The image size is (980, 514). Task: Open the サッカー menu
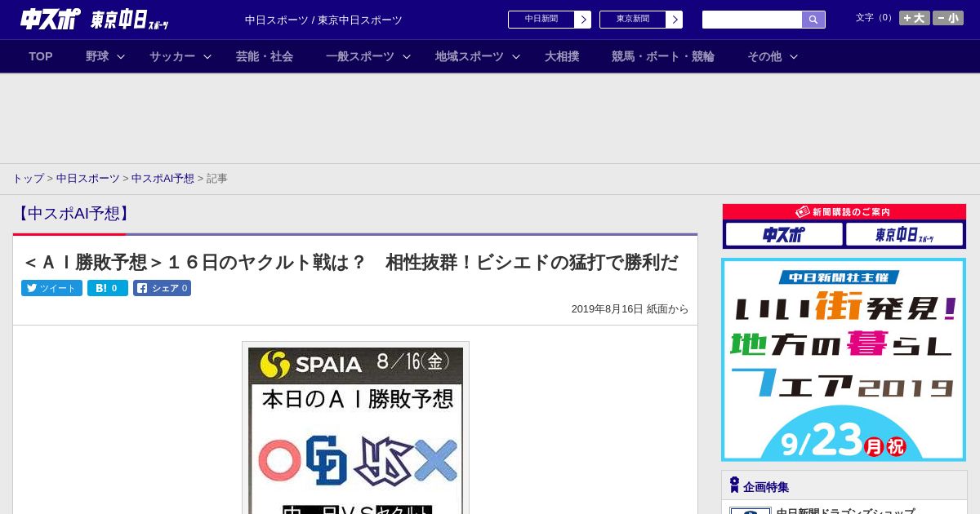(172, 56)
